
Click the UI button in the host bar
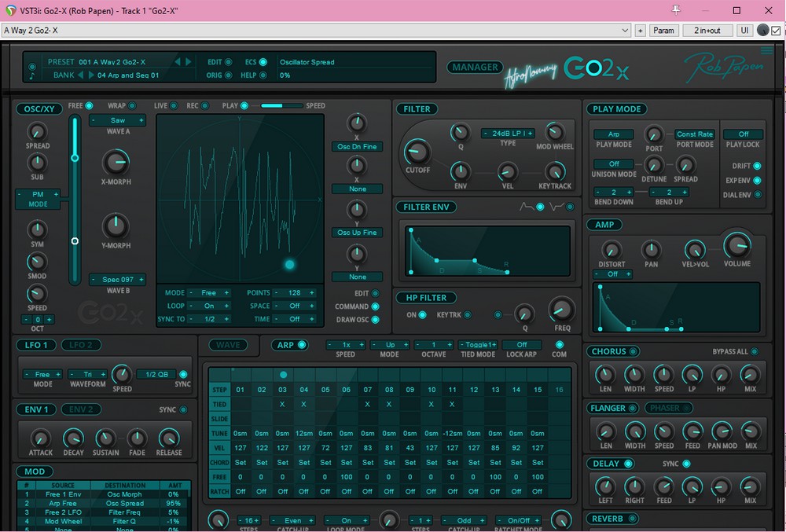[744, 31]
